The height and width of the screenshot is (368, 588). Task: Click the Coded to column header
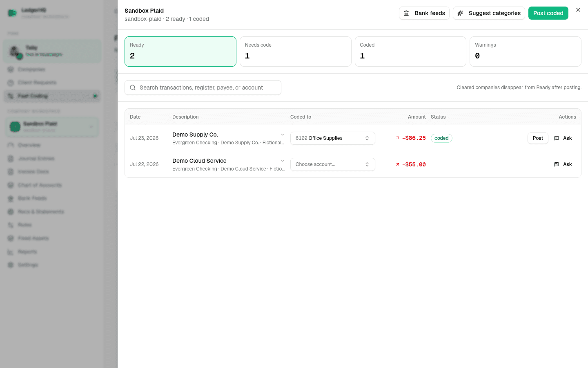(301, 117)
